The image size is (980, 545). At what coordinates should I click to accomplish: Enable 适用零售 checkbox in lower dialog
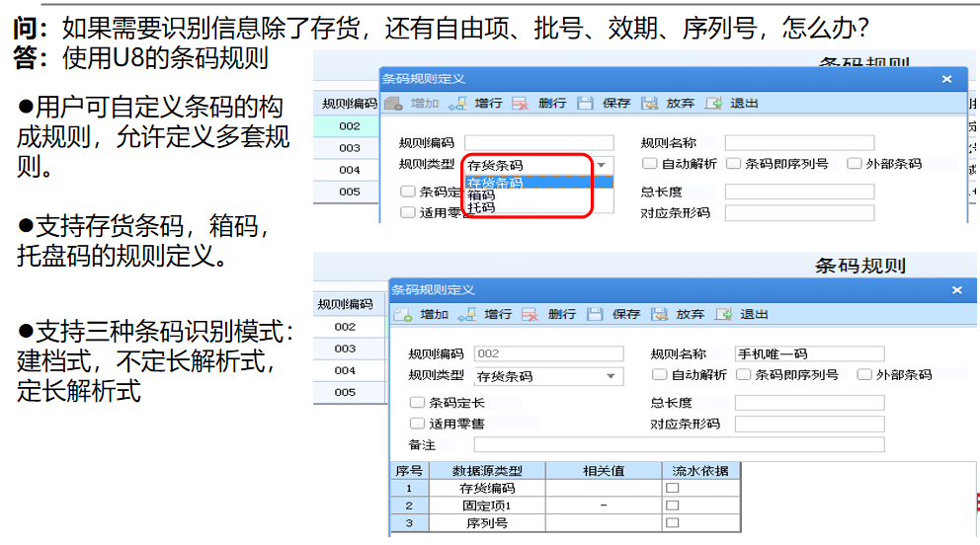coord(417,424)
